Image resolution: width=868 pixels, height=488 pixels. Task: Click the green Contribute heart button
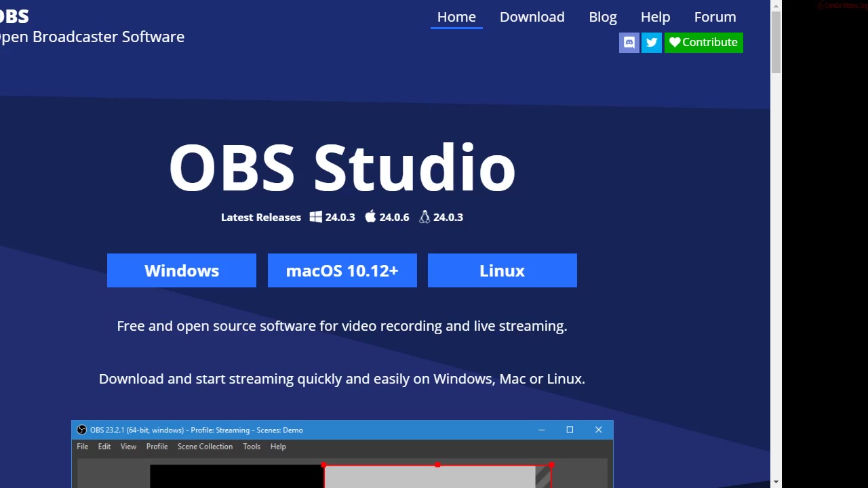(703, 43)
